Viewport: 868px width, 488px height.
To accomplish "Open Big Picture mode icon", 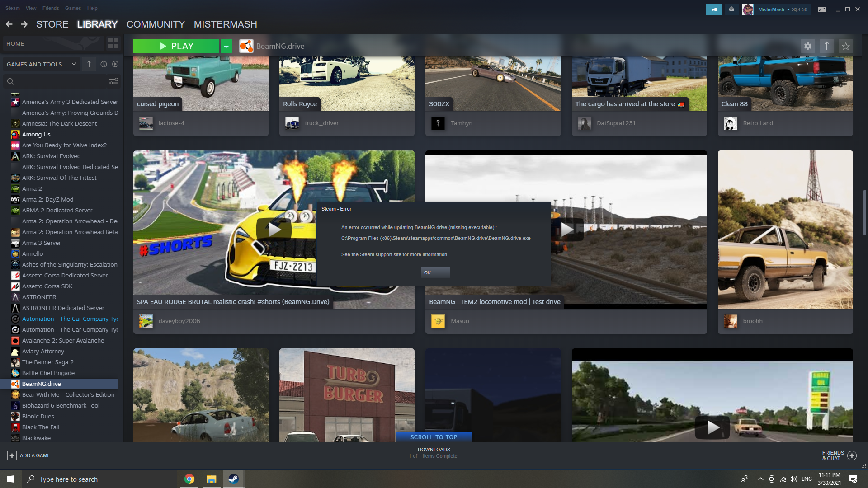I will tap(822, 9).
